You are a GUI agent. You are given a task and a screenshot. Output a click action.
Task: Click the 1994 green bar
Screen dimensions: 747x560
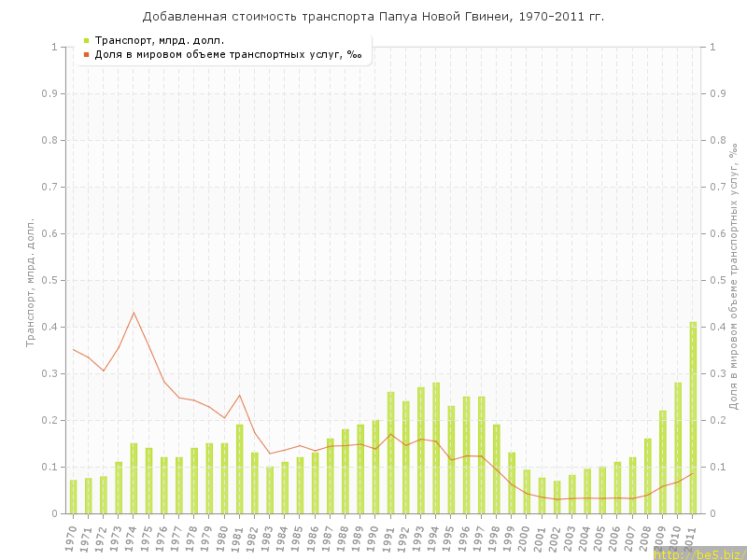click(436, 448)
